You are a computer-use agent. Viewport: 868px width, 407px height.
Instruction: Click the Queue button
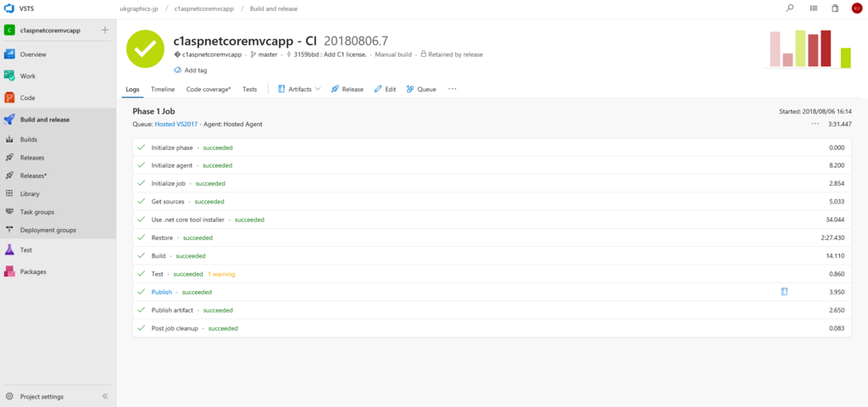[421, 89]
